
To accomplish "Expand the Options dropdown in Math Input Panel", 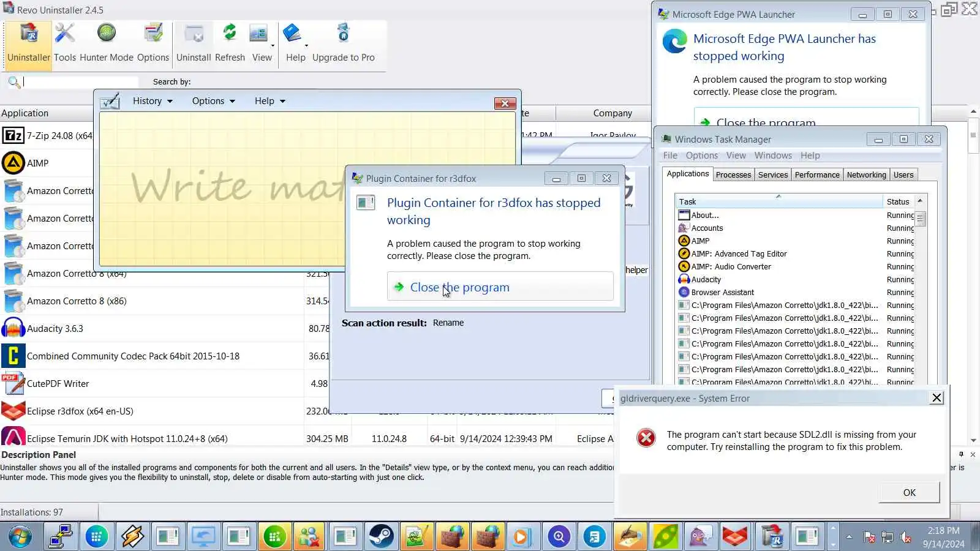I will pyautogui.click(x=213, y=101).
